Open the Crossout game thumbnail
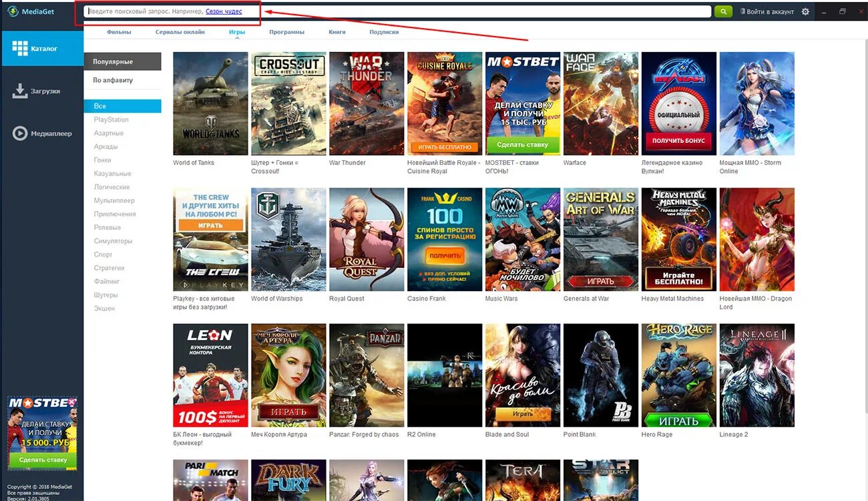The height and width of the screenshot is (501, 868). pos(288,104)
